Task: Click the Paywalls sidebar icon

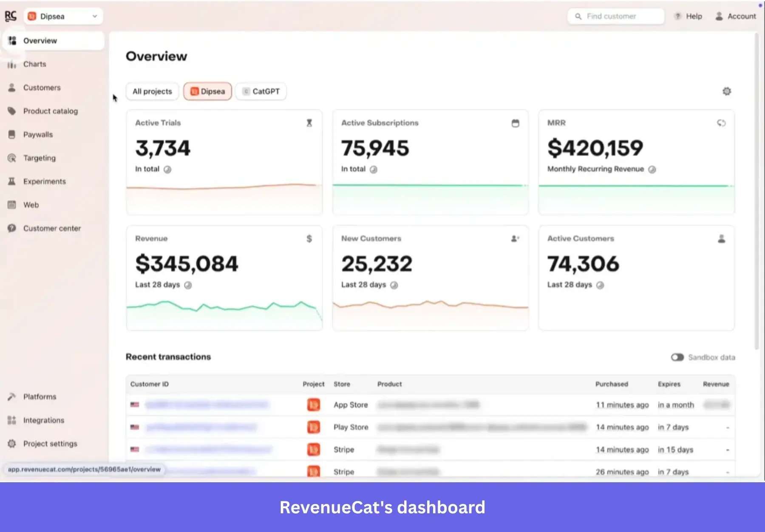Action: click(12, 134)
